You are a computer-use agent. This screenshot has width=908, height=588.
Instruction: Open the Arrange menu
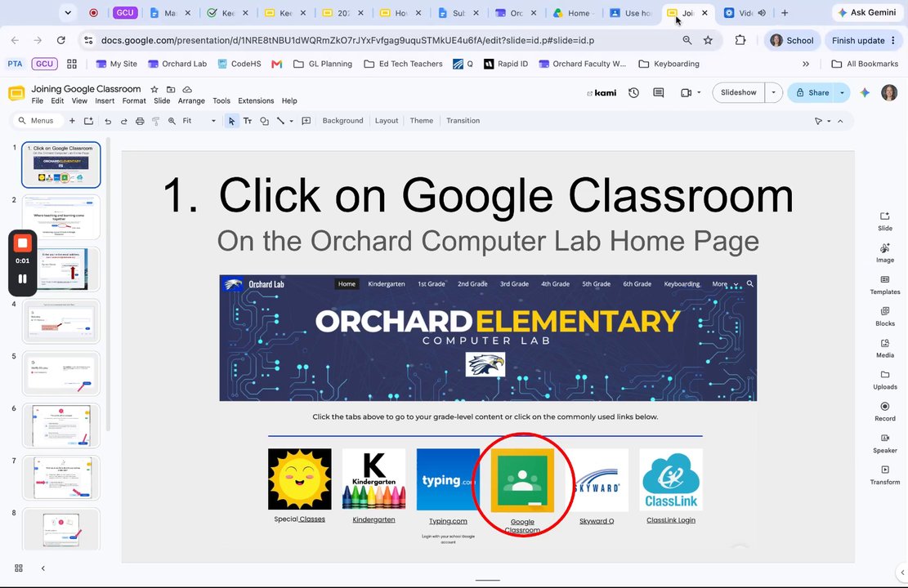(x=191, y=100)
